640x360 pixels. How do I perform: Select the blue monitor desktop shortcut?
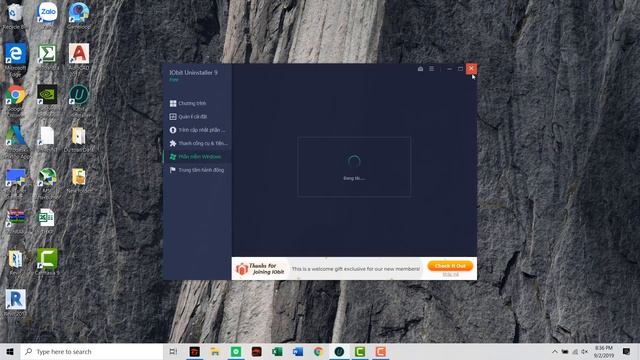point(16,182)
